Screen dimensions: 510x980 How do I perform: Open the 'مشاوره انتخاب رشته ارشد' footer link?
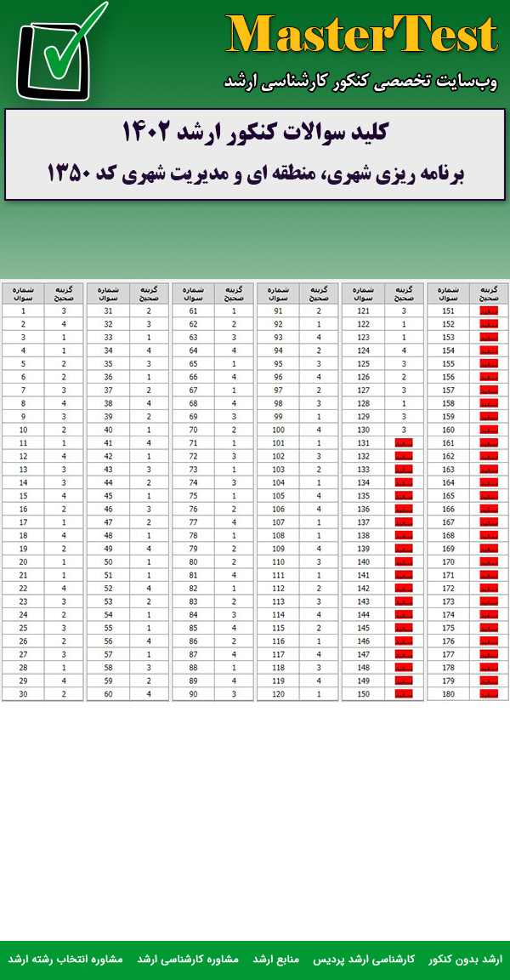click(65, 959)
